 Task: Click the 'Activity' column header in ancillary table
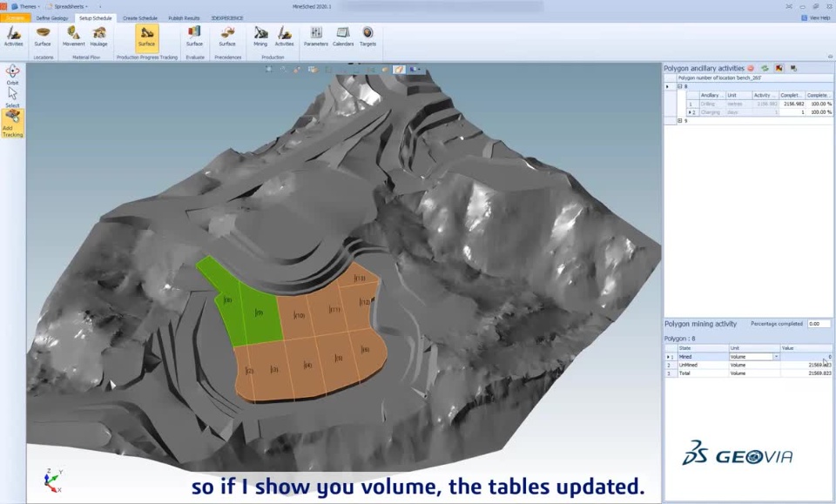(765, 95)
